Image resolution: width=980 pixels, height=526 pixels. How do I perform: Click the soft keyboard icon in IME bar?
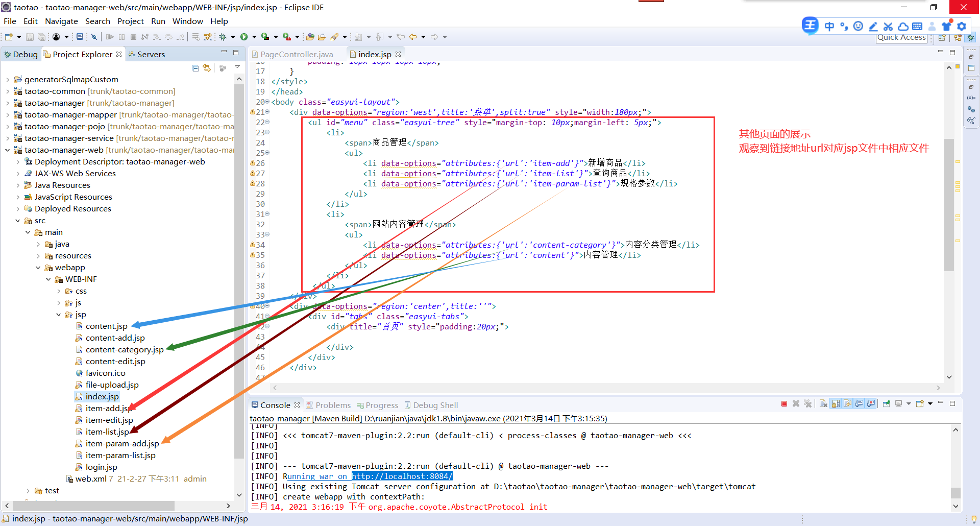point(917,26)
